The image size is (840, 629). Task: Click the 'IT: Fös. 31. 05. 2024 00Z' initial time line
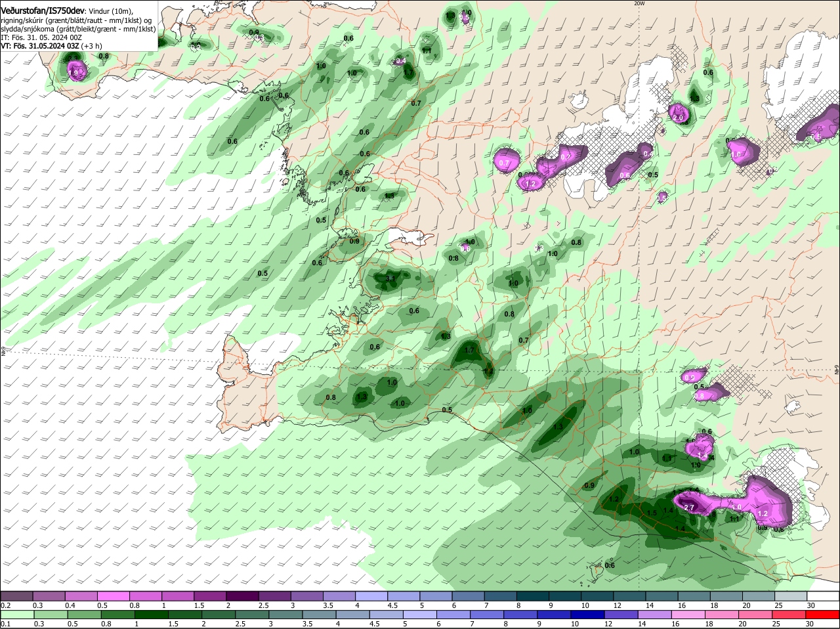(41, 37)
